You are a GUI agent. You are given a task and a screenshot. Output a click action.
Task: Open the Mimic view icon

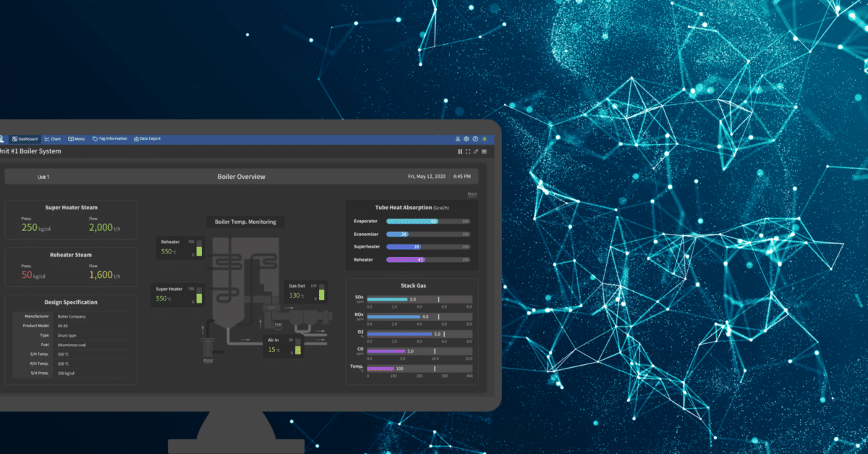70,138
